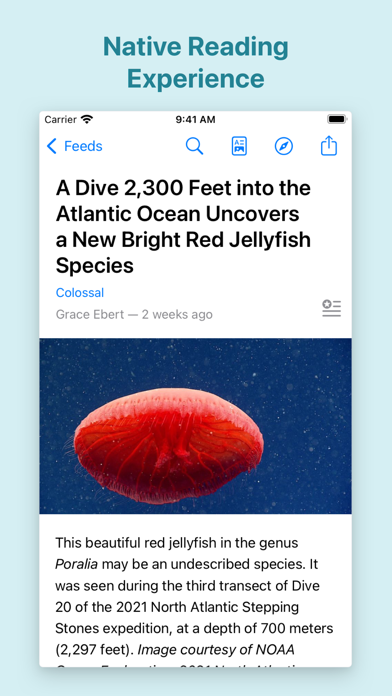Click the "2 weeks ago" timestamp
The image size is (392, 696).
[x=177, y=315]
